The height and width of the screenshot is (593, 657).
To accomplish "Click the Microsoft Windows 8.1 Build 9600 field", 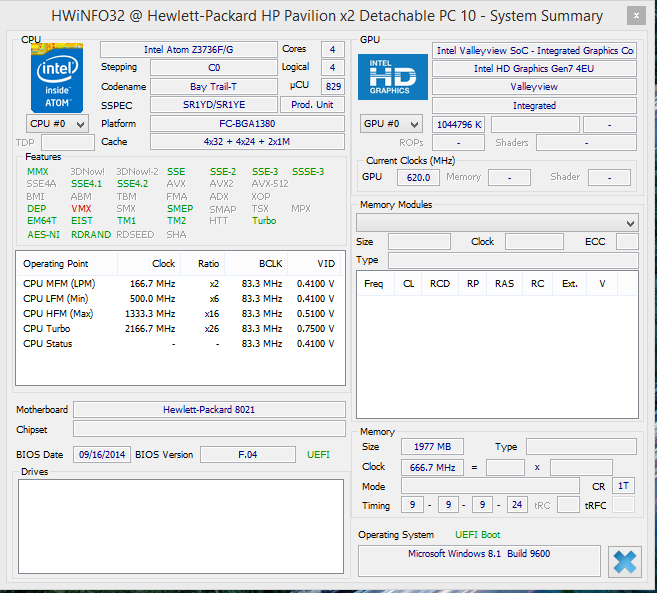I will point(479,561).
